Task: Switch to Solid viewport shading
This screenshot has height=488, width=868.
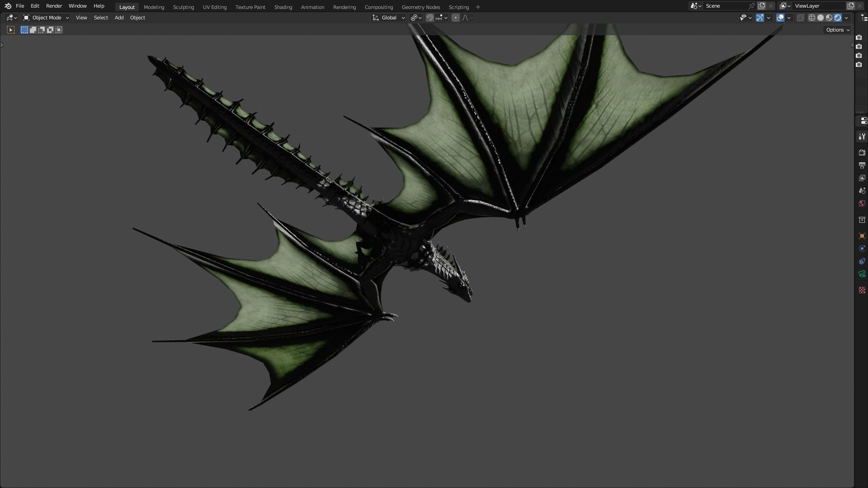Action: [x=821, y=18]
